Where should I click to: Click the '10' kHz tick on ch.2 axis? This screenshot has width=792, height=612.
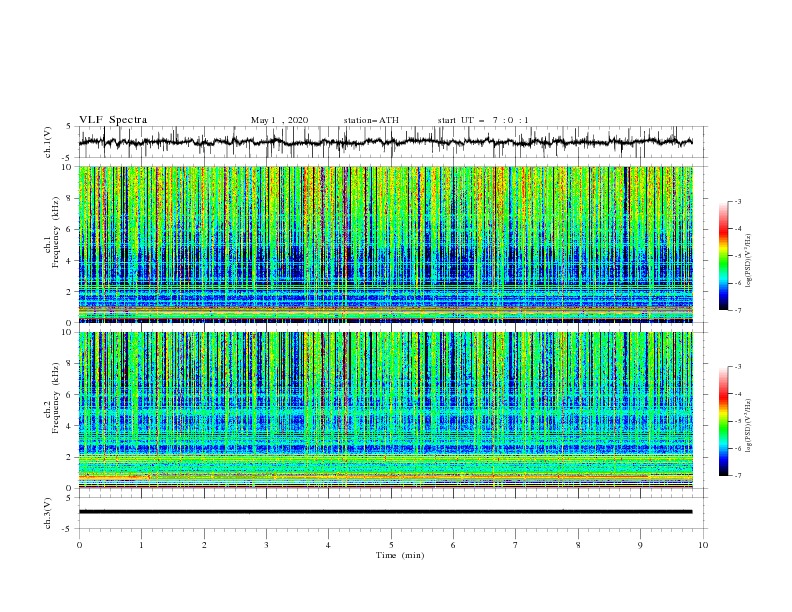click(68, 332)
